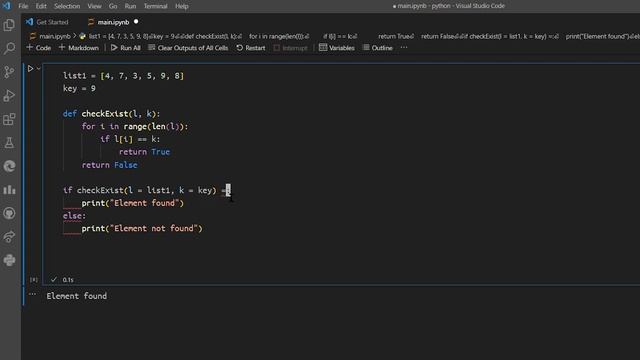Click the 'Element found' output text
The height and width of the screenshot is (360, 640).
click(x=77, y=296)
